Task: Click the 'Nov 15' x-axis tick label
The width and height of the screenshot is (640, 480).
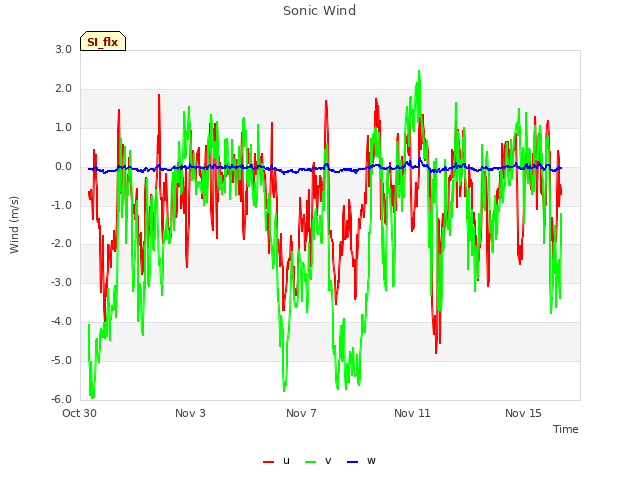Action: click(523, 413)
